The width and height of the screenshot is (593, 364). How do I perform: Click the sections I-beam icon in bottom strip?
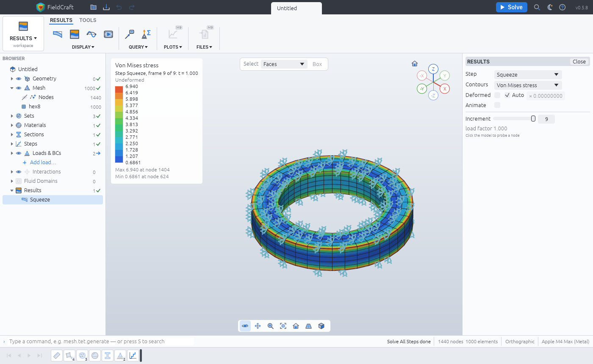108,356
